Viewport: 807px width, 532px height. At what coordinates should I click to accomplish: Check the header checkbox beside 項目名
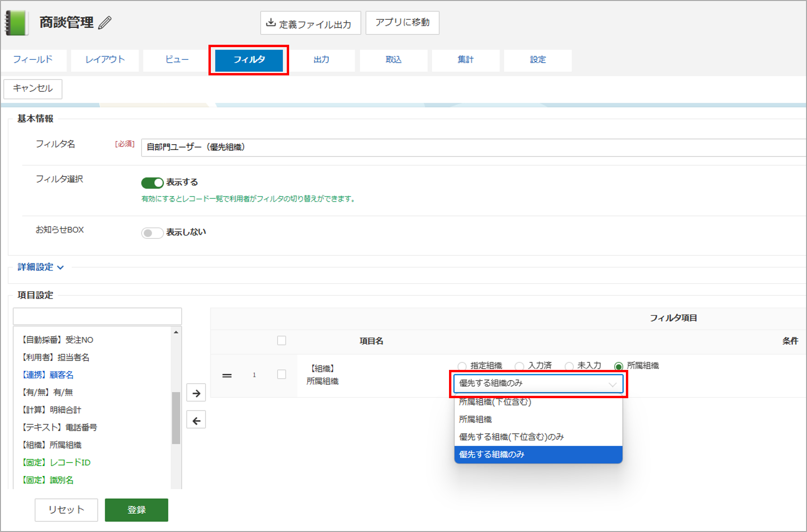pyautogui.click(x=282, y=341)
